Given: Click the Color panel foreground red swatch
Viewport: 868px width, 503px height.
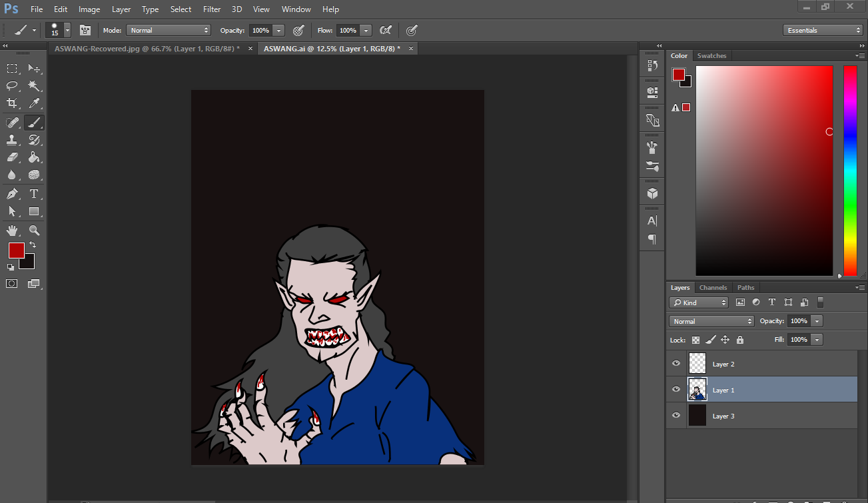Looking at the screenshot, I should click(x=678, y=75).
